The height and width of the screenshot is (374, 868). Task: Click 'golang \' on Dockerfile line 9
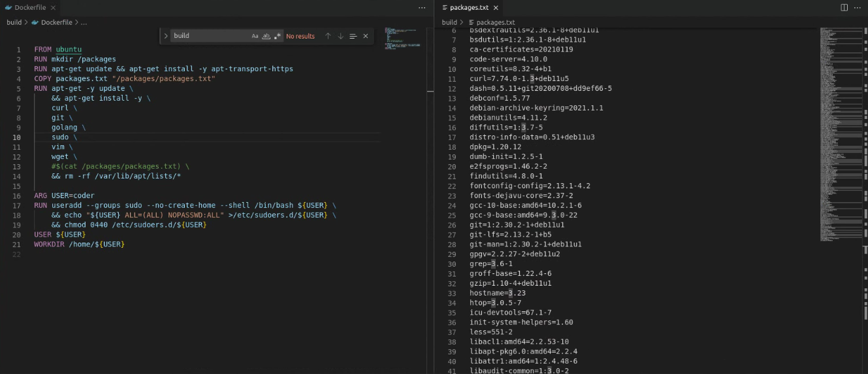tap(69, 127)
